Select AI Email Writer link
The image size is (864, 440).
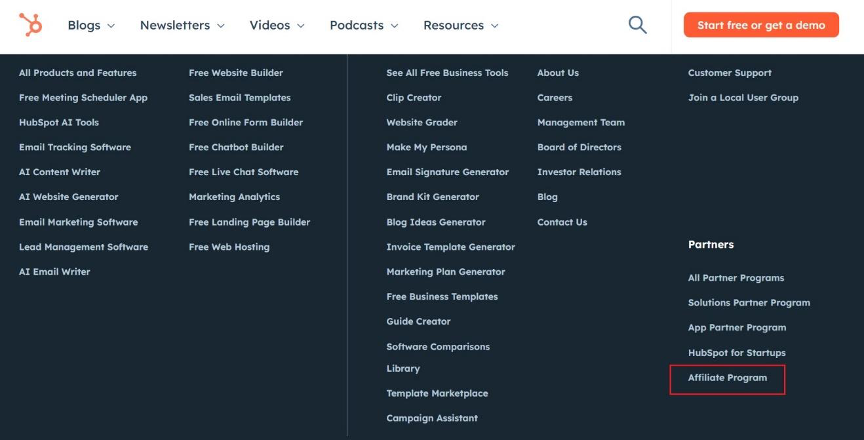[x=55, y=271]
